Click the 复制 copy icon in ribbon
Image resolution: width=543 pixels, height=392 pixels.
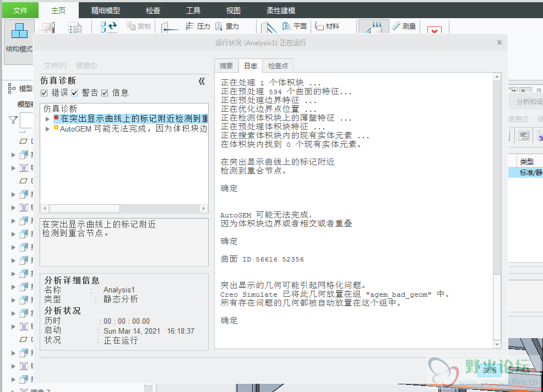pyautogui.click(x=131, y=26)
